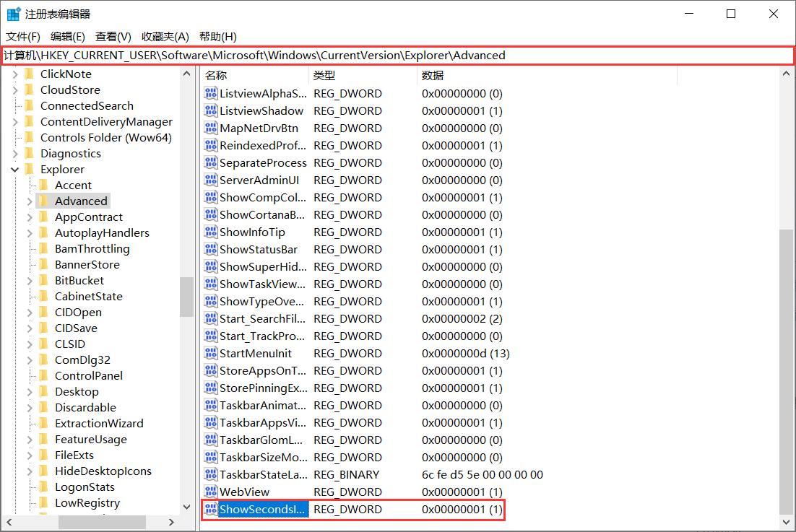Image resolution: width=796 pixels, height=532 pixels.
Task: Expand the ClickNote key
Action: 14,74
